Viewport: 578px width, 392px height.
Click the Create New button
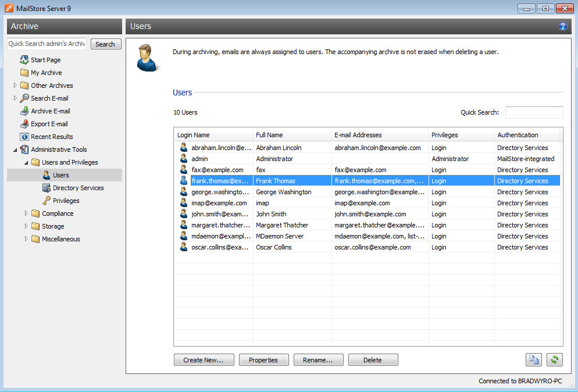(x=204, y=359)
